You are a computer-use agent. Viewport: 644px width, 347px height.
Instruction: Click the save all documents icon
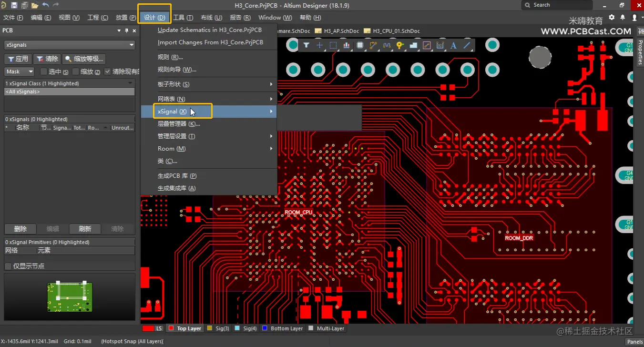(24, 5)
